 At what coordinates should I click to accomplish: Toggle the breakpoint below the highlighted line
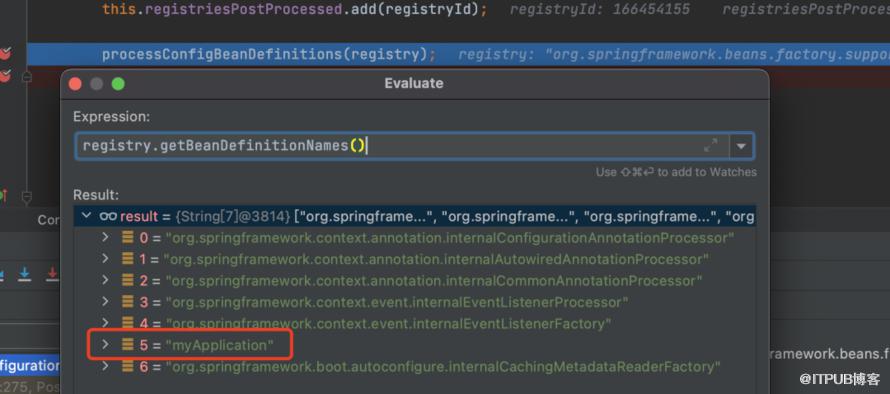pyautogui.click(x=5, y=75)
